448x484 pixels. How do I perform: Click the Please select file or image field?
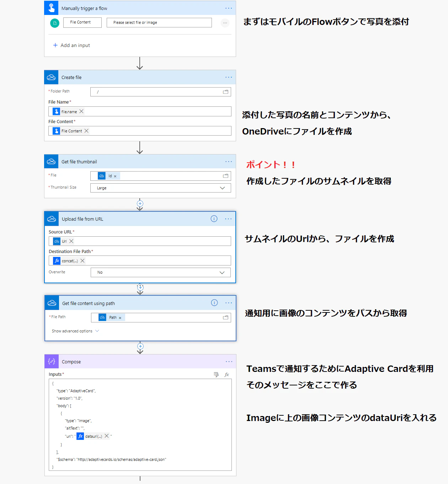[x=159, y=22]
